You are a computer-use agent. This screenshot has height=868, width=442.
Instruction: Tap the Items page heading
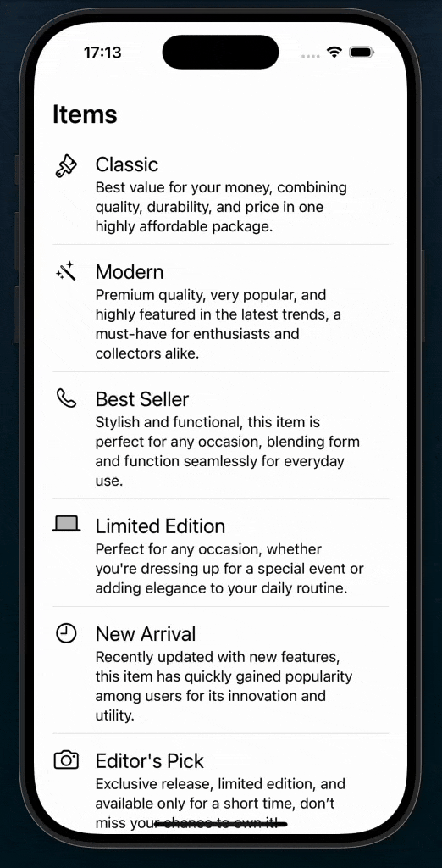click(86, 114)
